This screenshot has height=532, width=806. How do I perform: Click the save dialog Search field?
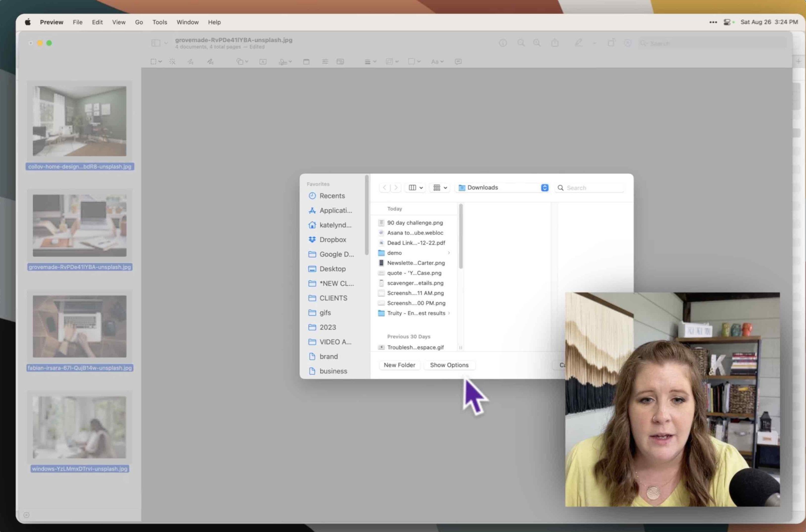tap(590, 188)
